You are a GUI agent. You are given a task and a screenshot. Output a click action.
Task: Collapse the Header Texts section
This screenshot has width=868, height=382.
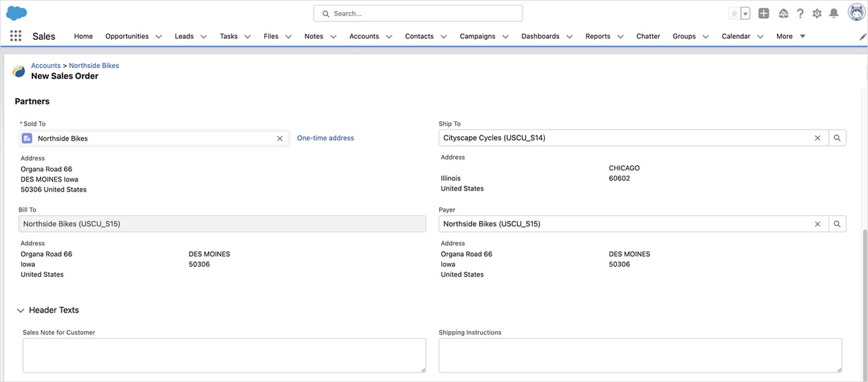click(x=20, y=310)
